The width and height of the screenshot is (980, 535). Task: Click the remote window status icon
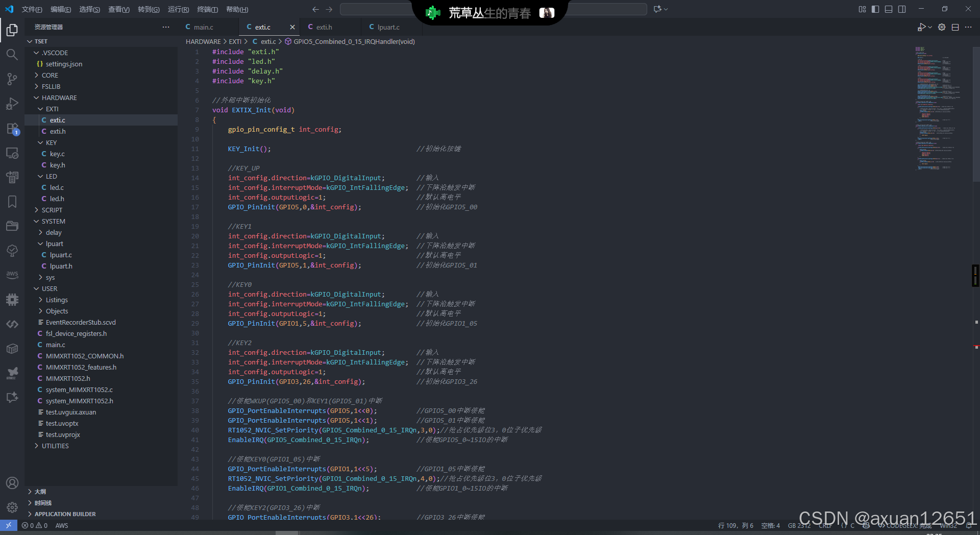(x=9, y=525)
